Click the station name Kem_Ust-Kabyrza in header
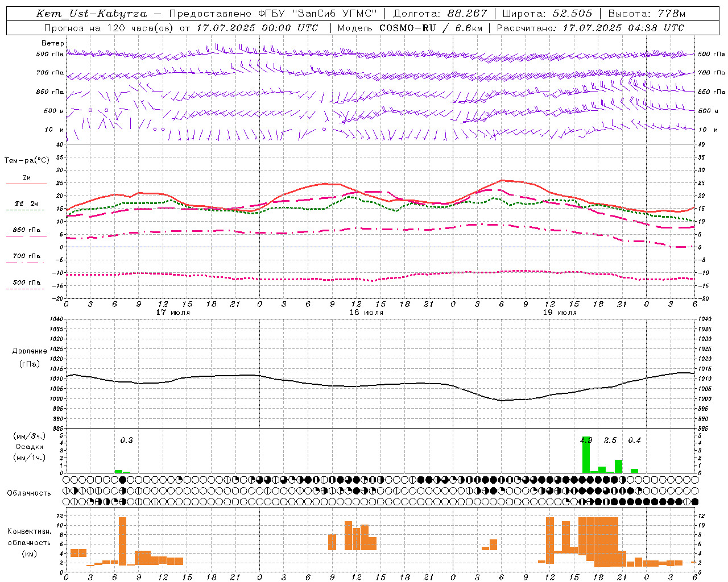The width and height of the screenshot is (728, 582). (92, 14)
